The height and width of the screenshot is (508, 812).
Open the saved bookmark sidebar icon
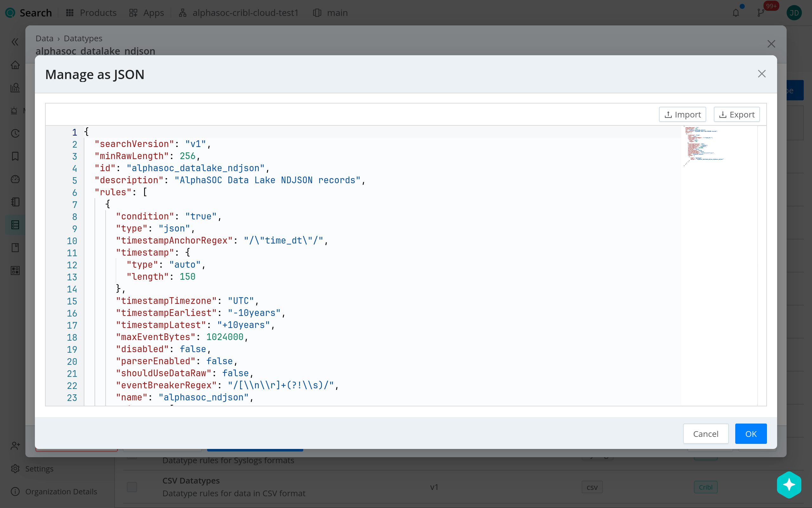coord(15,156)
